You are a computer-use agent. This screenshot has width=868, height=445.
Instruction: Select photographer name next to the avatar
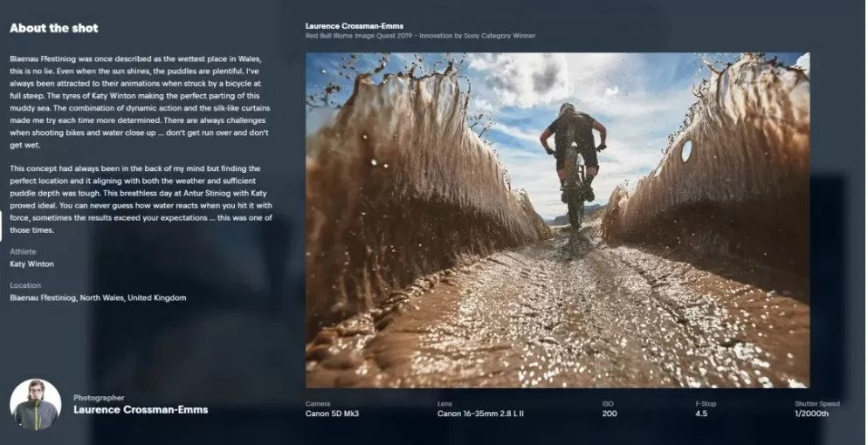141,409
